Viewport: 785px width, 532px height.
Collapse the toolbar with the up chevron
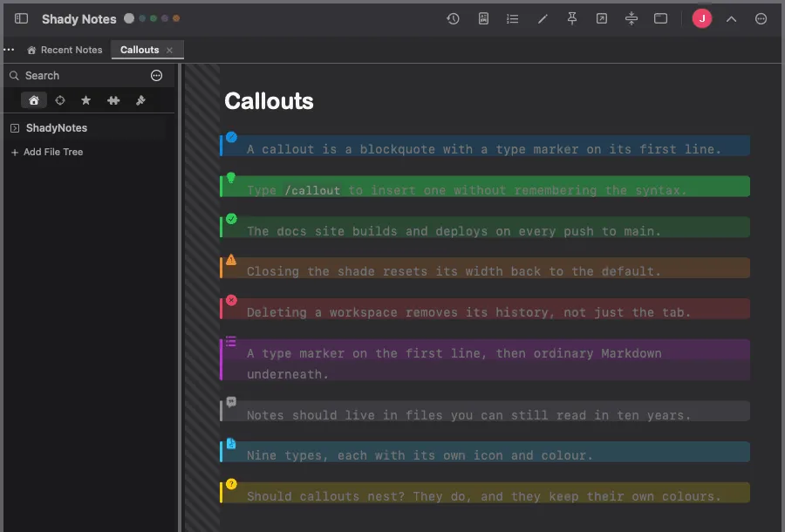coord(731,19)
